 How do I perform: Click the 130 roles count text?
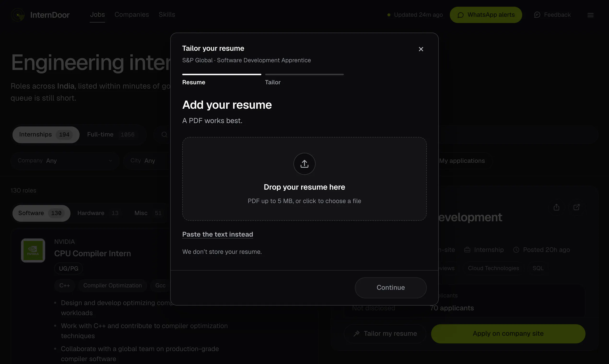point(23,190)
